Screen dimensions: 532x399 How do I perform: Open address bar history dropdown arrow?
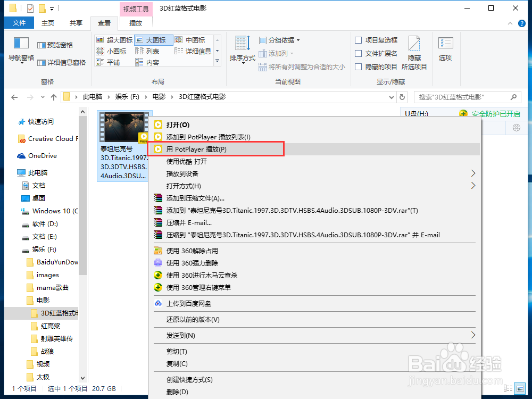391,97
